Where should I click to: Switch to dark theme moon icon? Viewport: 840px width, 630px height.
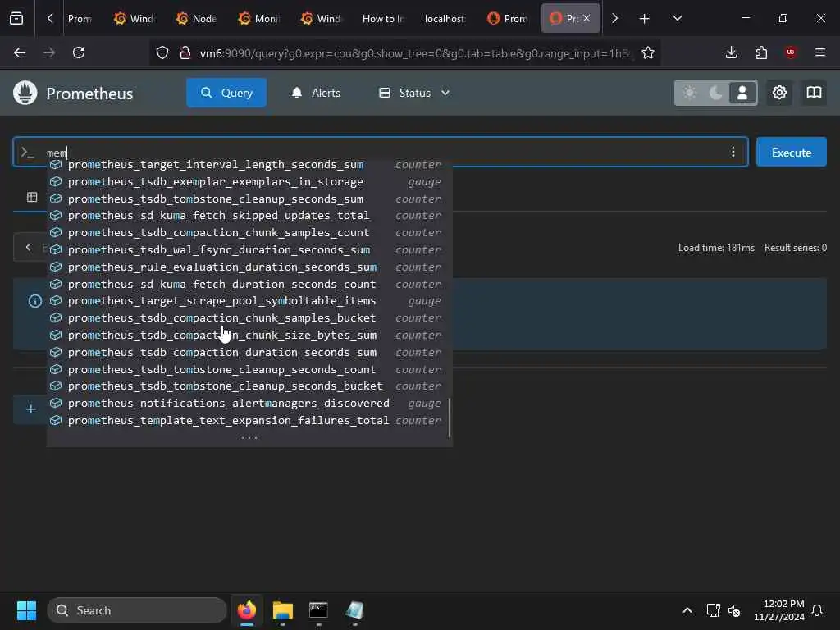pyautogui.click(x=715, y=93)
